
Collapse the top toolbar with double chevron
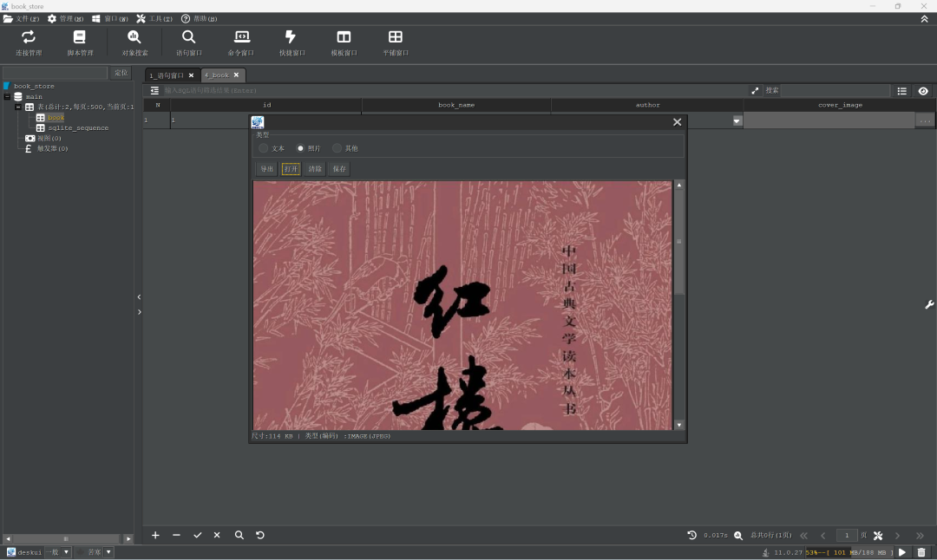[x=924, y=19]
